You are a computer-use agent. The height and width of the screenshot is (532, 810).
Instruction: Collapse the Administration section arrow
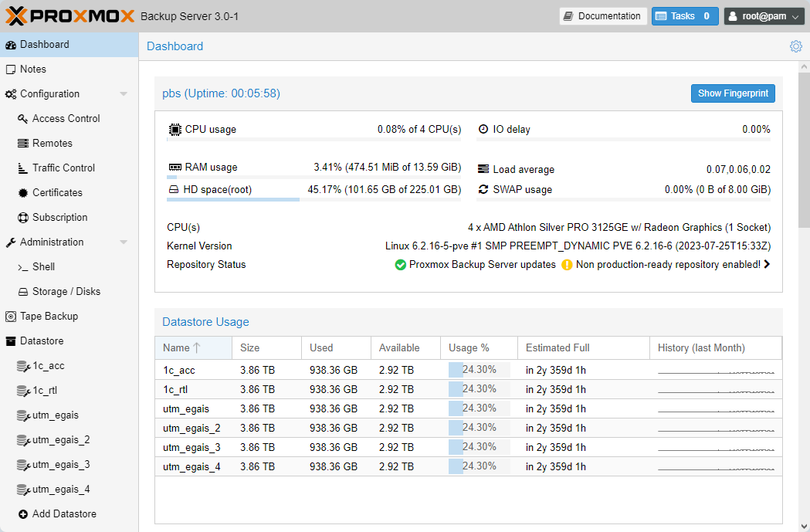coord(124,242)
